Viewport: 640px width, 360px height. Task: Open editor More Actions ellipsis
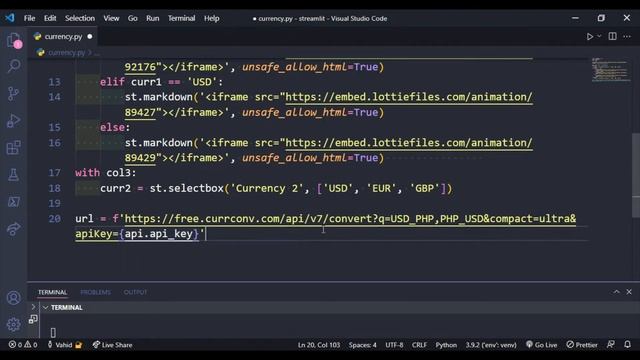627,36
